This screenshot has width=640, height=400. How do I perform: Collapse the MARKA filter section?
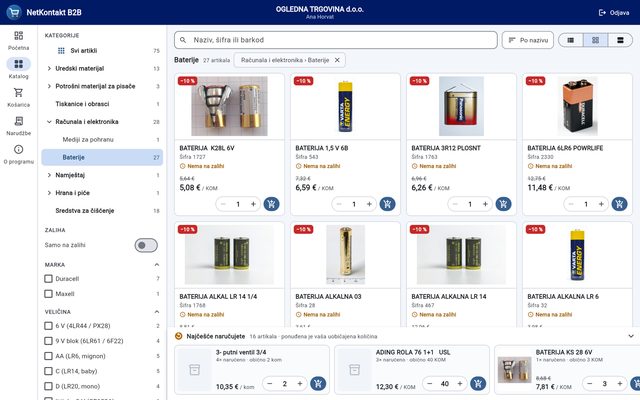tap(157, 265)
